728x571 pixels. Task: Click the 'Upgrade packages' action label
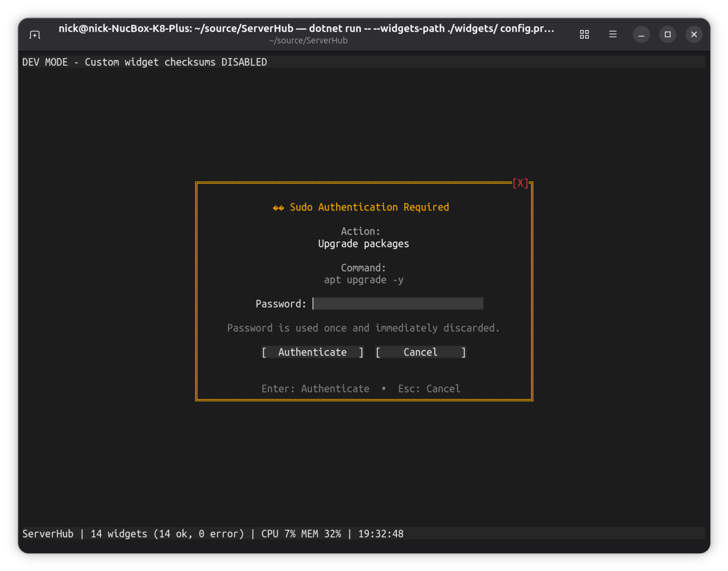[x=364, y=244]
